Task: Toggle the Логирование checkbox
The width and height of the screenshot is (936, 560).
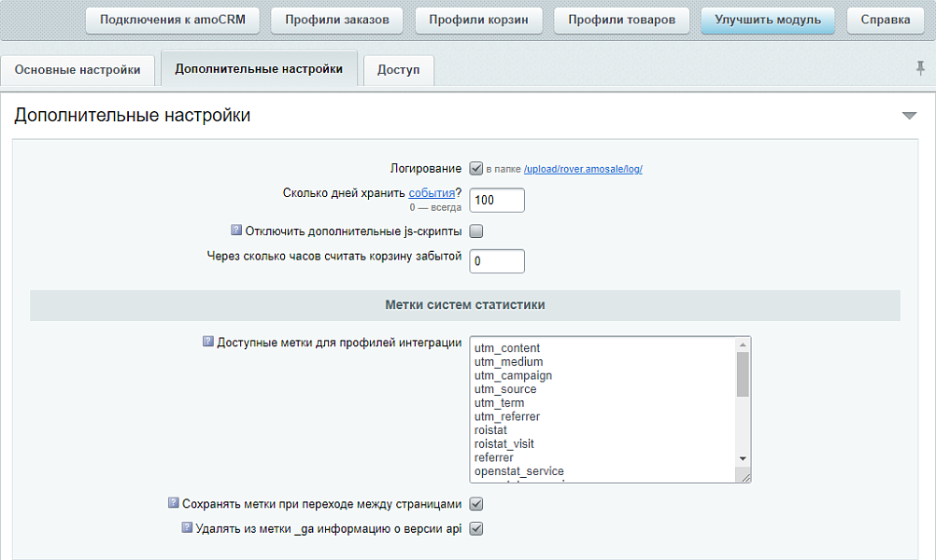Action: pos(475,169)
